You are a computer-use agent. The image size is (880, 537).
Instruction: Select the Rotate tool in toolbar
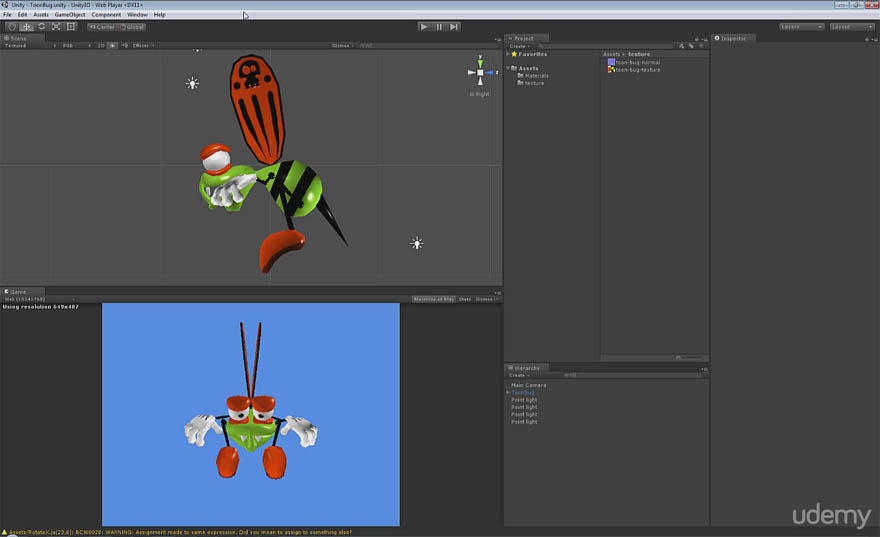[42, 26]
